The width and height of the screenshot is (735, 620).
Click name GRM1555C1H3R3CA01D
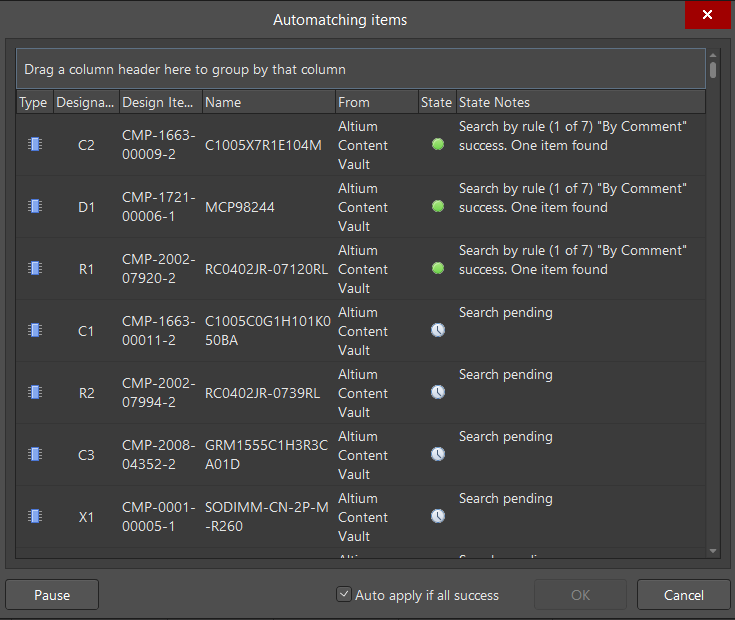pos(266,455)
